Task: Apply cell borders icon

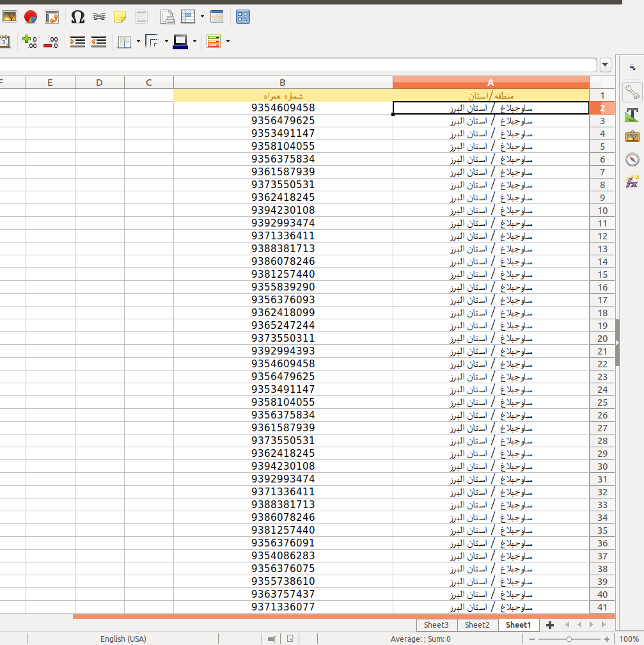Action: click(124, 42)
